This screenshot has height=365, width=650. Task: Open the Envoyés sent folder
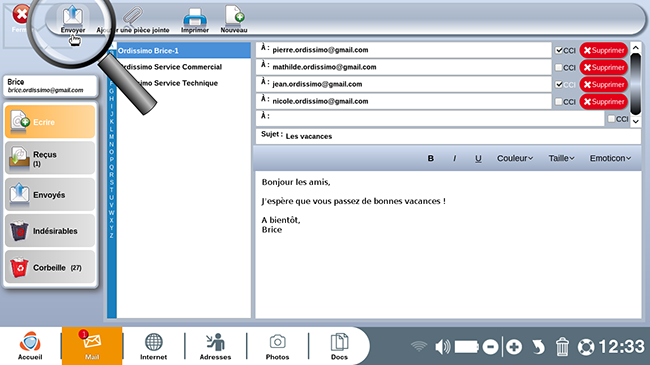[x=50, y=195]
